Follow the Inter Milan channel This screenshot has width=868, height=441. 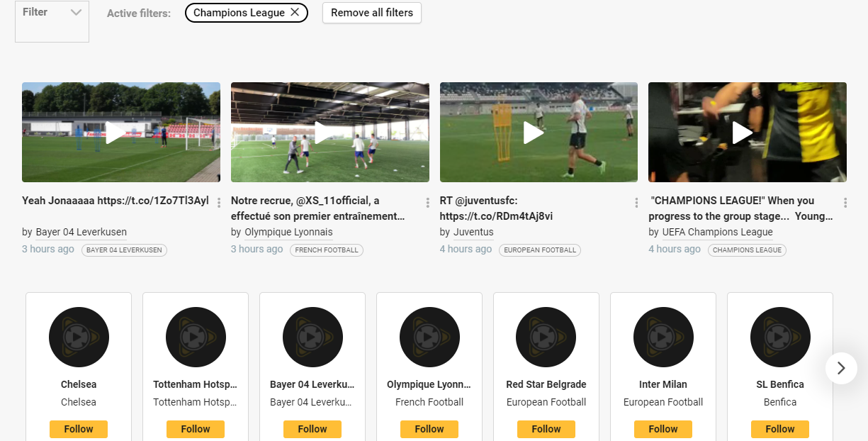tap(663, 429)
